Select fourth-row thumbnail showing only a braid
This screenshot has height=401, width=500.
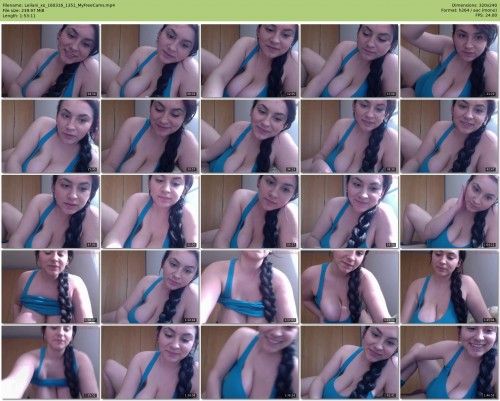[250, 287]
